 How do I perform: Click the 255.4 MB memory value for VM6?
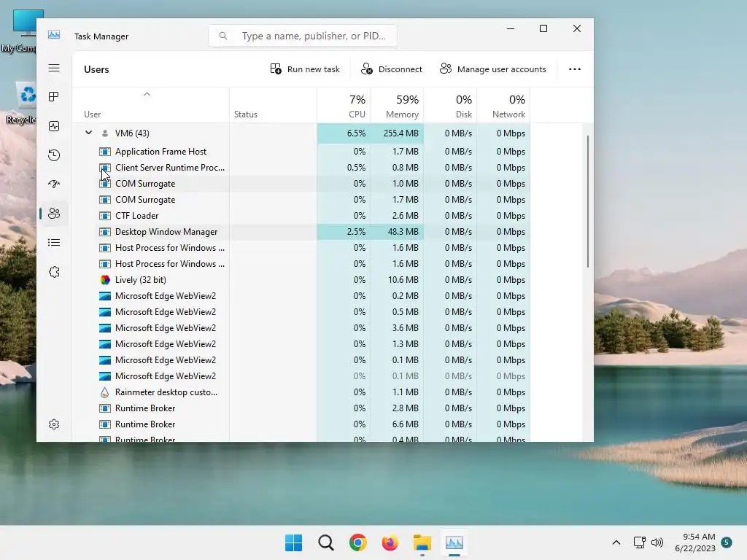(397, 133)
